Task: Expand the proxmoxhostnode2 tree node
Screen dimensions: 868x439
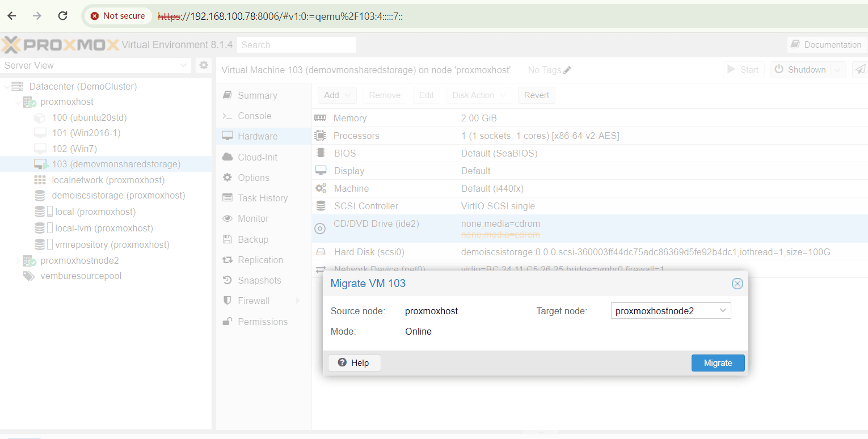Action: click(18, 261)
